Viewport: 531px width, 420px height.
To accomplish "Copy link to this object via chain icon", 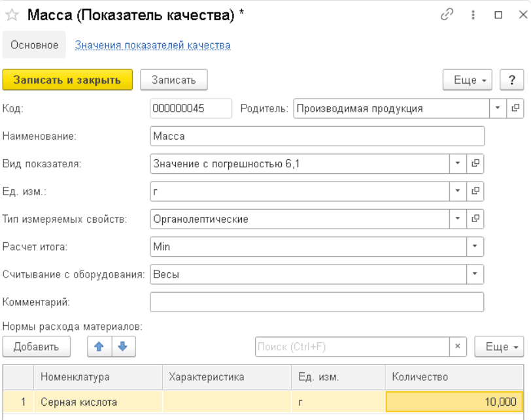I will [x=447, y=15].
